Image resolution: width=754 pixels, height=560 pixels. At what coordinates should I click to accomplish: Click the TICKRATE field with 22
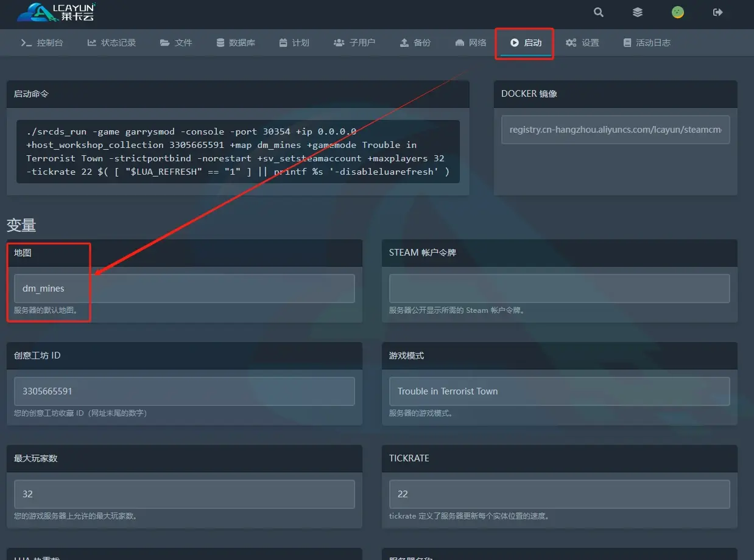click(x=559, y=494)
